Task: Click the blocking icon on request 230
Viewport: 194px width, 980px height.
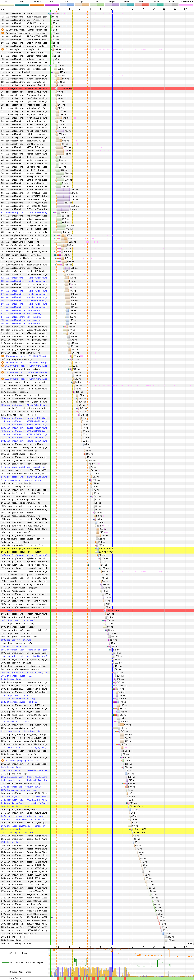Action: tap(3, 760)
